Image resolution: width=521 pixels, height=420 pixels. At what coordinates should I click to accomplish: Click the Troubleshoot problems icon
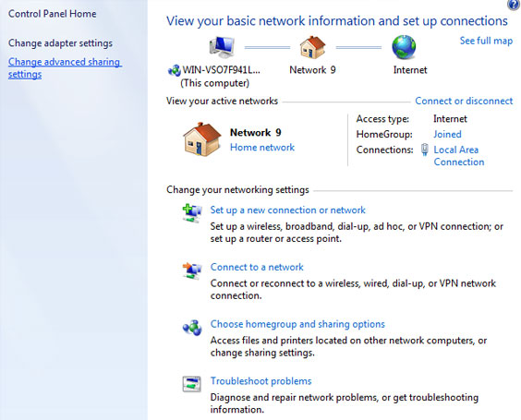pyautogui.click(x=192, y=384)
